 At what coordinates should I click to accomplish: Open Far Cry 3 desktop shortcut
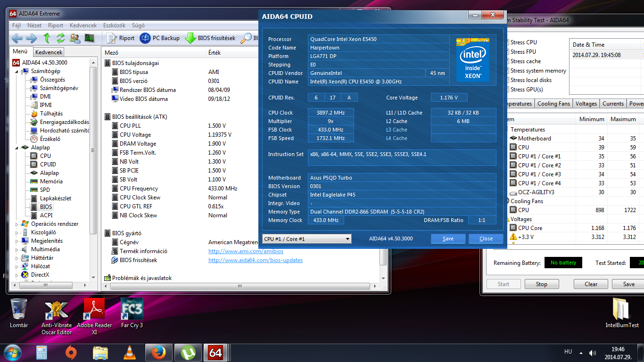pyautogui.click(x=132, y=313)
